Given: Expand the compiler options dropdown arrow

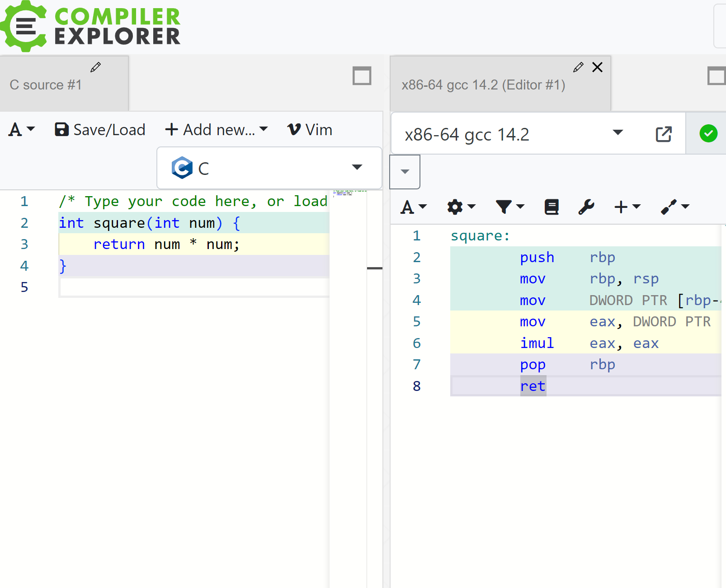Looking at the screenshot, I should [x=405, y=172].
